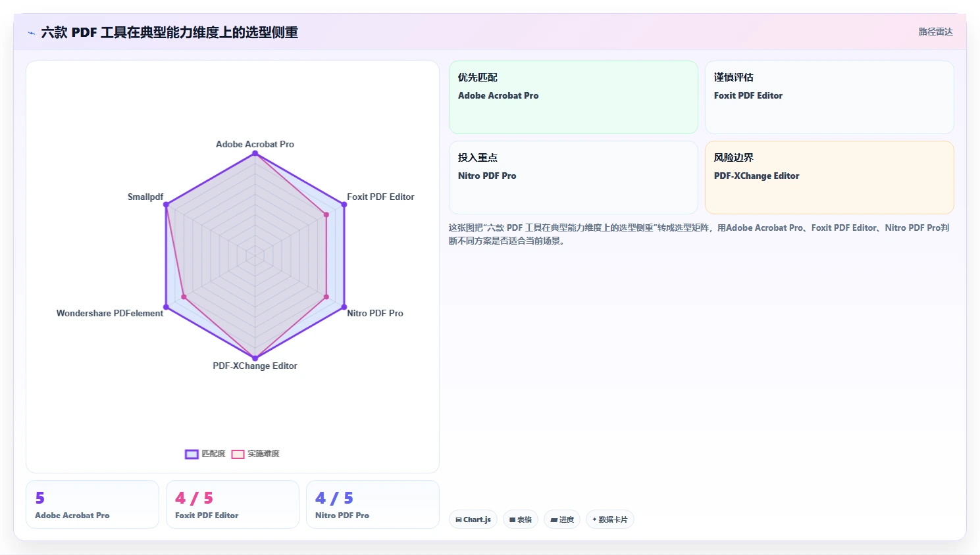This screenshot has height=555, width=980.
Task: Click the Nitro PDF Pro radar axis label
Action: [x=375, y=313]
